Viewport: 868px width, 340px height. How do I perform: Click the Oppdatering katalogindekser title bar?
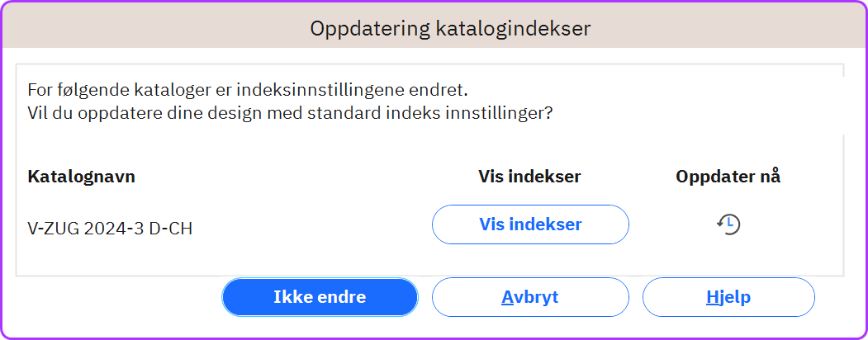point(450,28)
